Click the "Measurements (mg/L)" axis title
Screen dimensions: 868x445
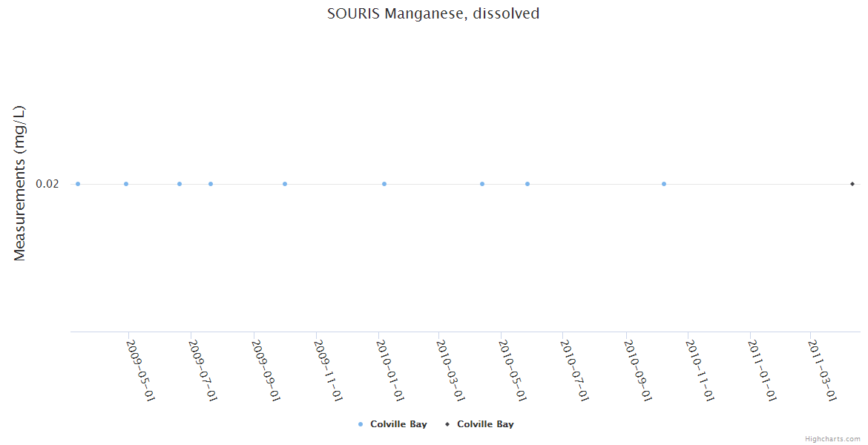(20, 183)
